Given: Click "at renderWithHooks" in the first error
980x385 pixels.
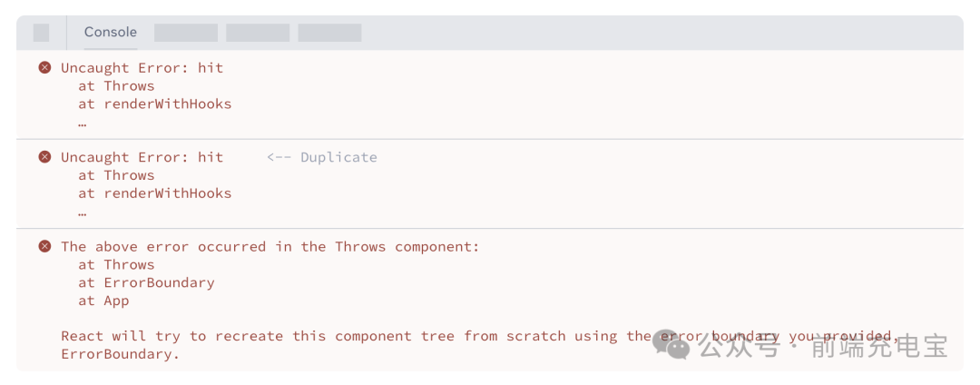Looking at the screenshot, I should click(155, 104).
